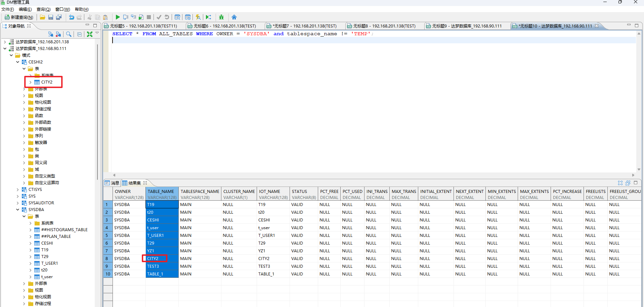This screenshot has height=307, width=644.
Task: Switch to tab 无标题5 - 192.168.201.138(TEST11)
Action: pos(143,26)
